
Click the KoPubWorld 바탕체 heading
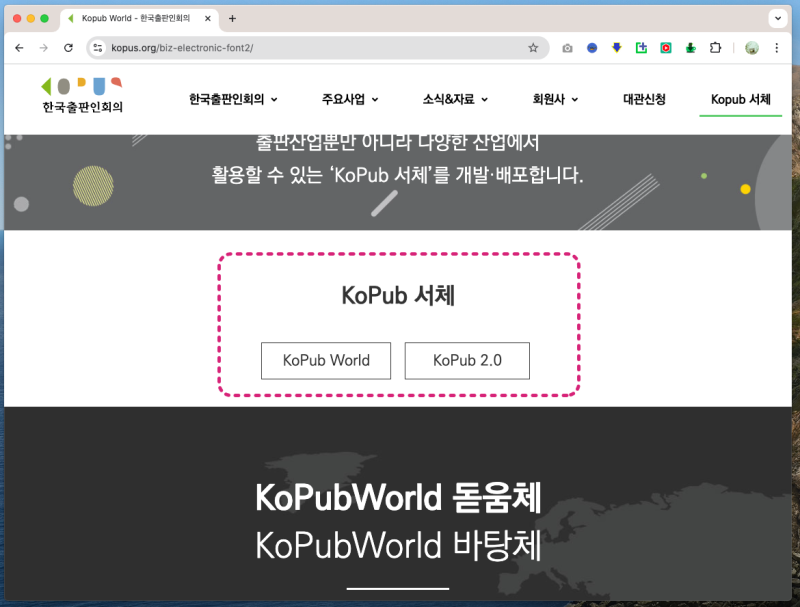(398, 545)
